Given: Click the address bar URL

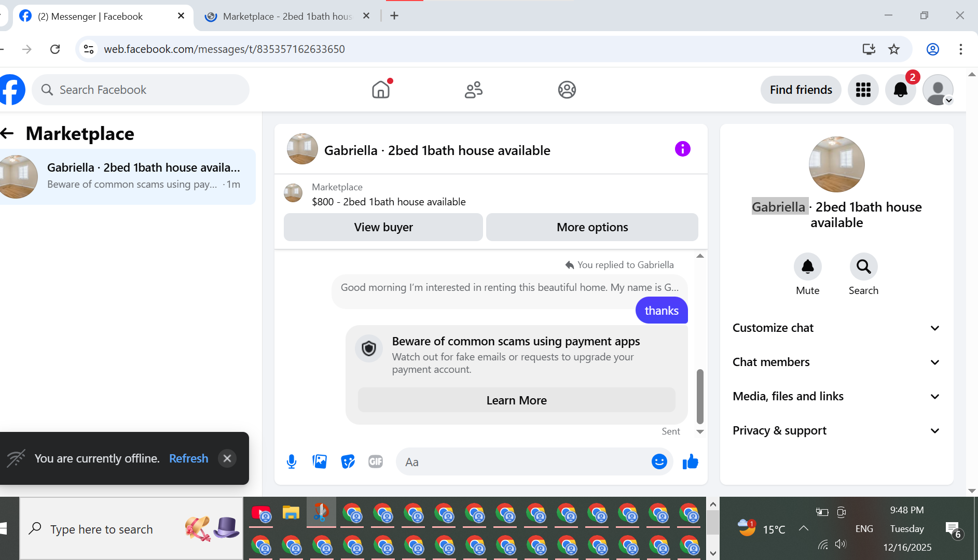Looking at the screenshot, I should tap(224, 49).
